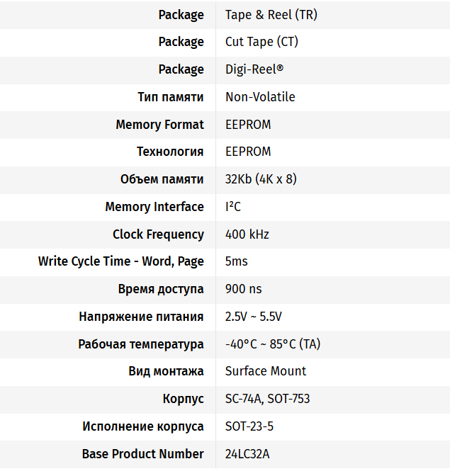Click the "Base Product Number" label
Viewport: 450px width, 476px height.
[x=143, y=454]
